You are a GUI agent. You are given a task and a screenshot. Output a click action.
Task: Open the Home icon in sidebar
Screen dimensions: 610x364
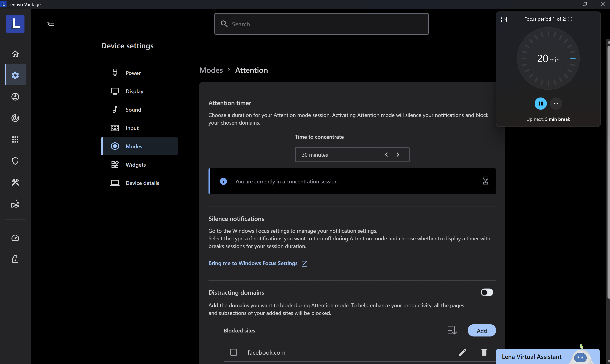[x=15, y=54]
